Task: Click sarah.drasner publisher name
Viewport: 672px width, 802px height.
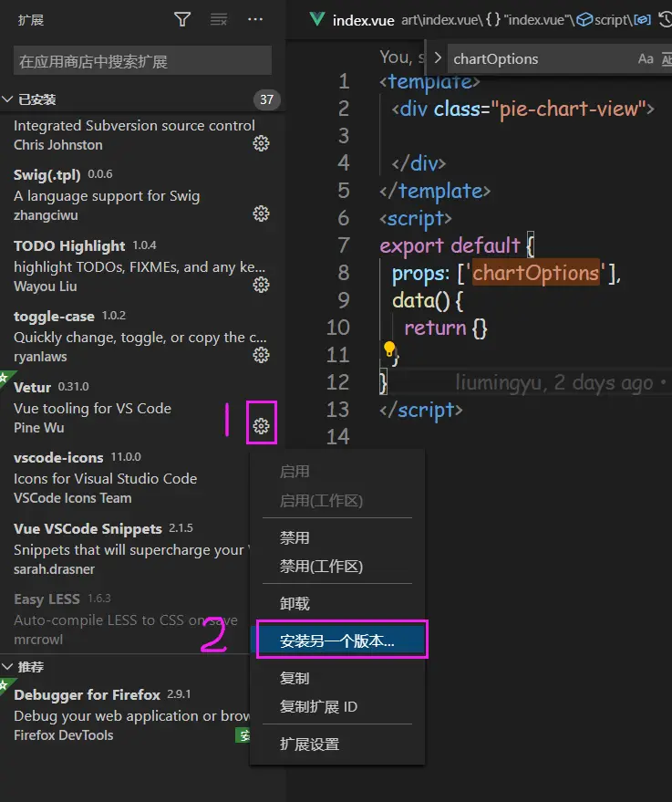Action: 54,569
